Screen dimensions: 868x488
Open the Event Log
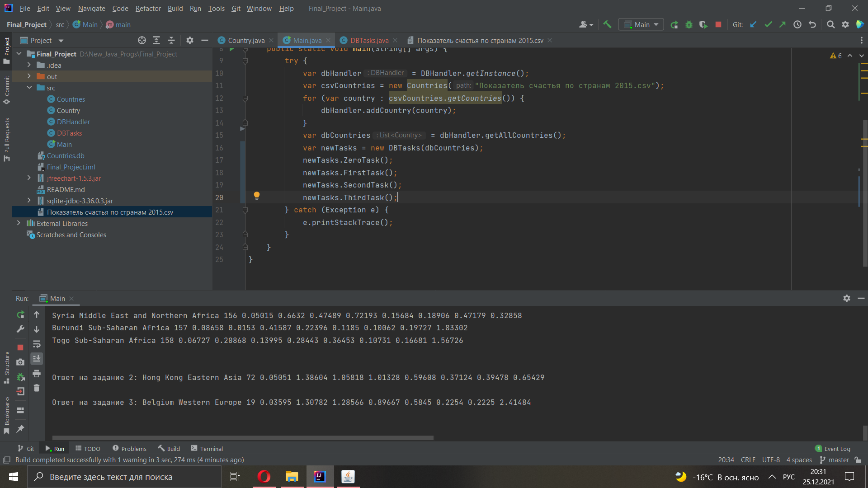(x=833, y=449)
